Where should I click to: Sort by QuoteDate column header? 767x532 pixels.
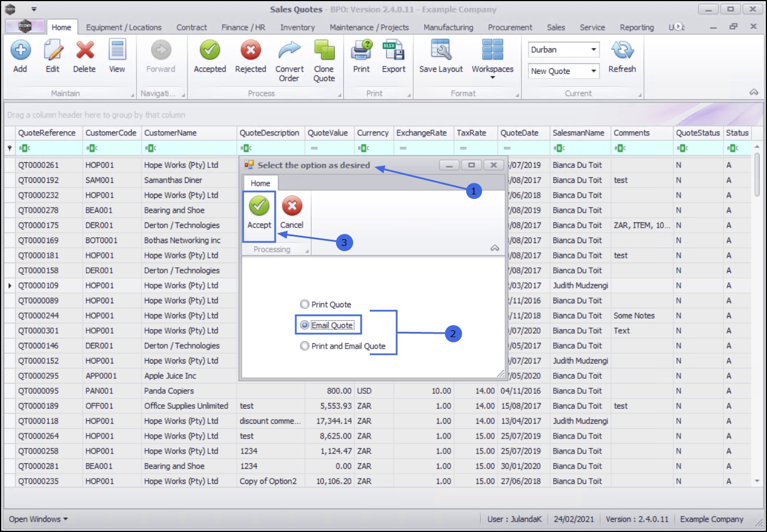524,133
